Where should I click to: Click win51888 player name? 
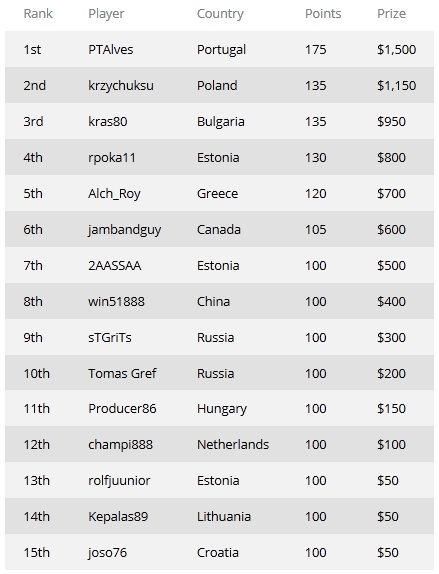(116, 301)
